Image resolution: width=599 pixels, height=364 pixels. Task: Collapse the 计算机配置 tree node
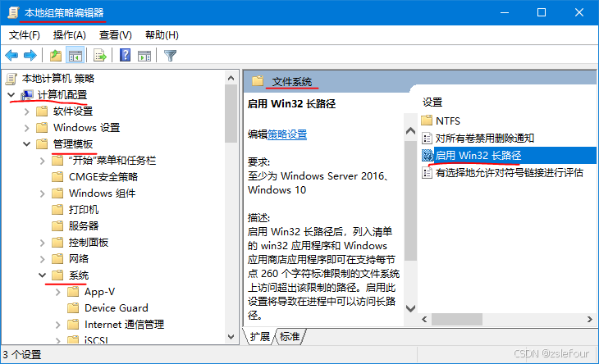[x=11, y=94]
